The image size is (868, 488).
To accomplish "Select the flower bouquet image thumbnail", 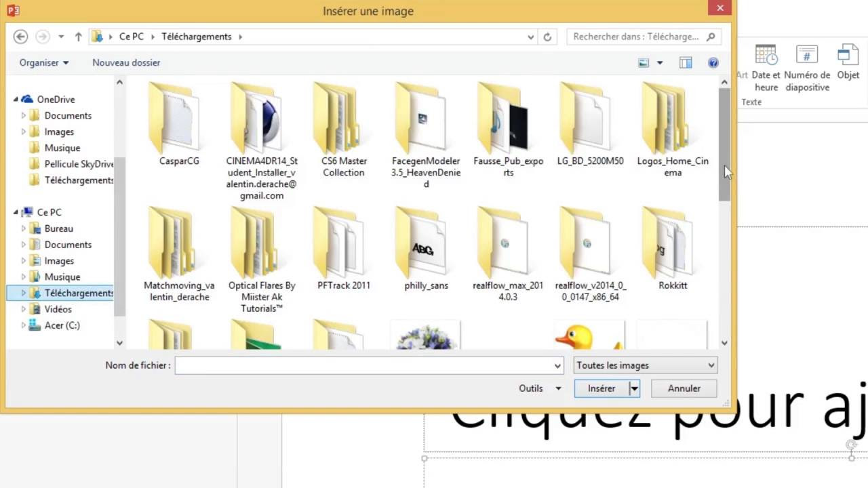I will pos(426,335).
